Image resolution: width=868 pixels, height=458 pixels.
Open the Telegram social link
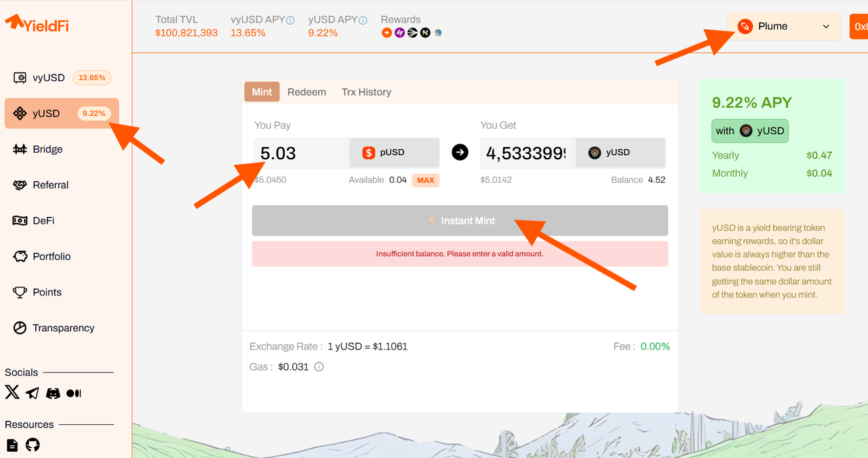point(33,393)
